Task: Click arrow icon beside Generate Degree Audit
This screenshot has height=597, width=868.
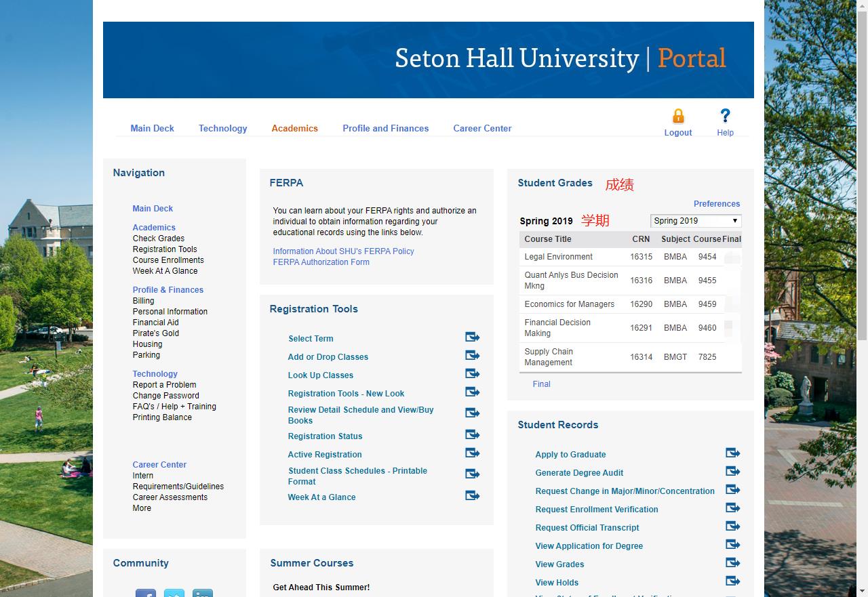Action: 733,471
